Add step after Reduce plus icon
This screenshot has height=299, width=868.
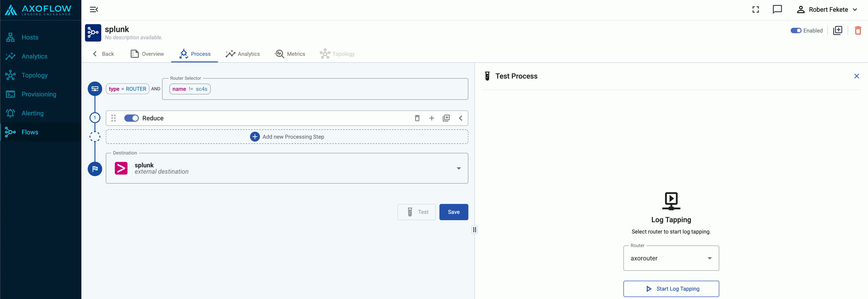(x=432, y=118)
